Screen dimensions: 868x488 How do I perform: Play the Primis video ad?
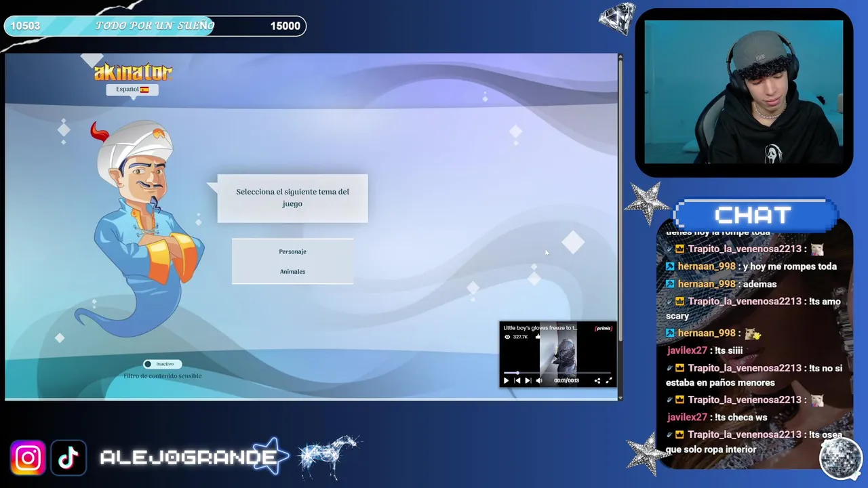tap(506, 380)
